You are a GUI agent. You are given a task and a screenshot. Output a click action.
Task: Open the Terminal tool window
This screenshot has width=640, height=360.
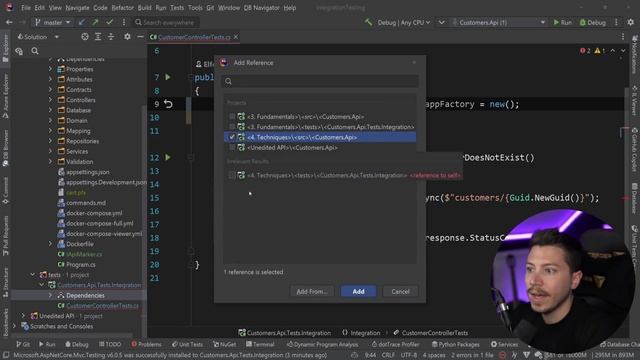(x=260, y=344)
